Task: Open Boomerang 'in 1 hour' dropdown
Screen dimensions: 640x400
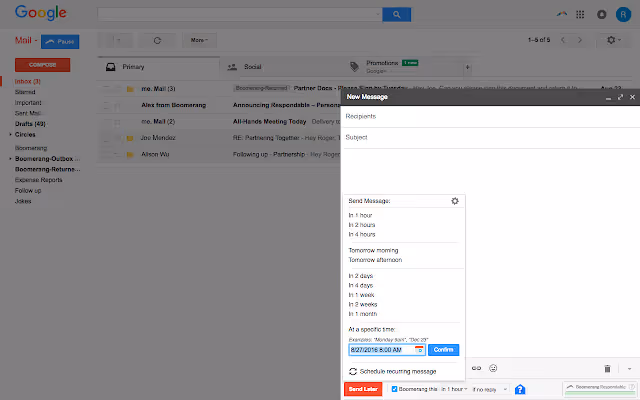Action: (454, 389)
